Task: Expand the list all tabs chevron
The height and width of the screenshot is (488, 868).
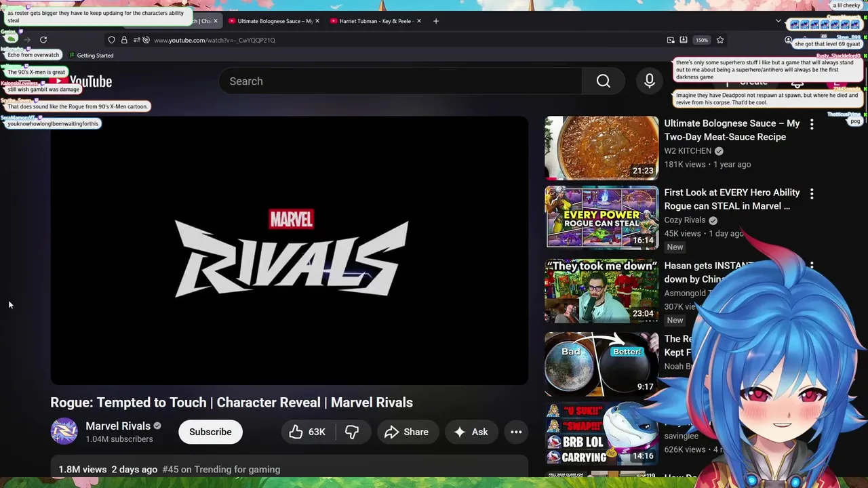Action: 778,21
